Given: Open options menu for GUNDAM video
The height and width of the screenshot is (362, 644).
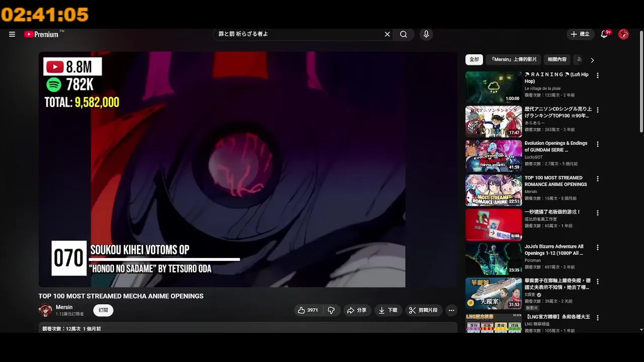Looking at the screenshot, I should [598, 144].
